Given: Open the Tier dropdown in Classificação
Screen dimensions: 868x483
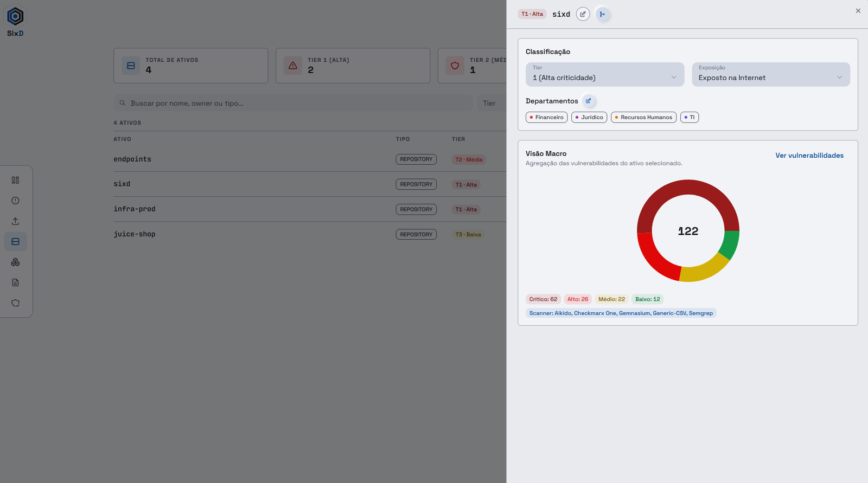Looking at the screenshot, I should click(x=605, y=74).
